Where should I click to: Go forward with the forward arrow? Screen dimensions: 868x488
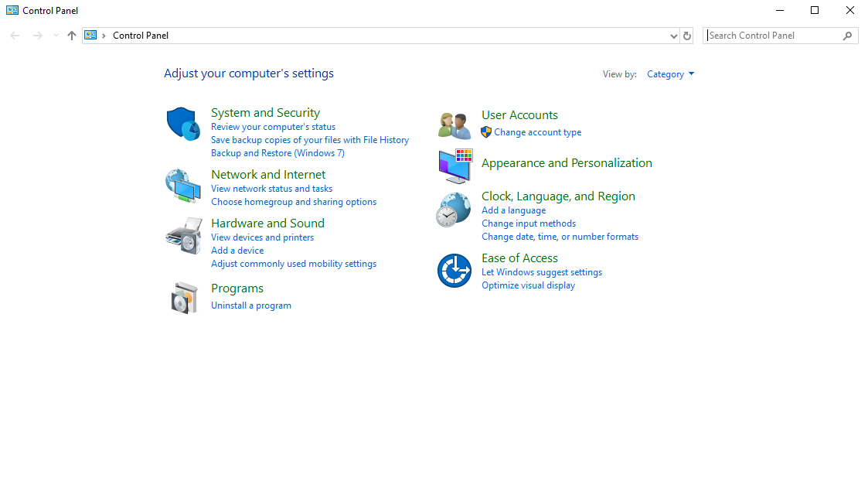[38, 36]
